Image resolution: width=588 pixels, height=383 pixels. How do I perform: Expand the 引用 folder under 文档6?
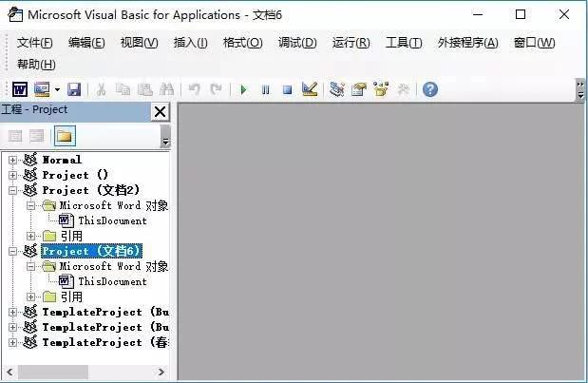tap(30, 297)
